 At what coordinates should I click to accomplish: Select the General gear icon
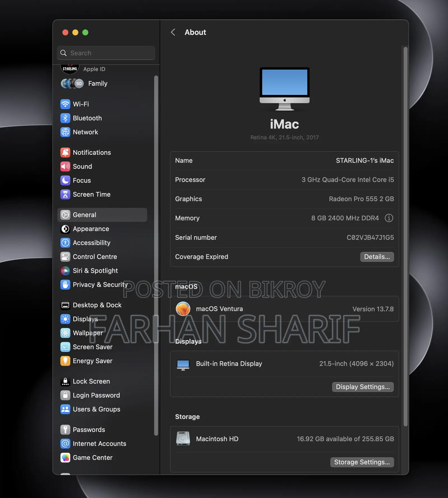[x=65, y=215]
